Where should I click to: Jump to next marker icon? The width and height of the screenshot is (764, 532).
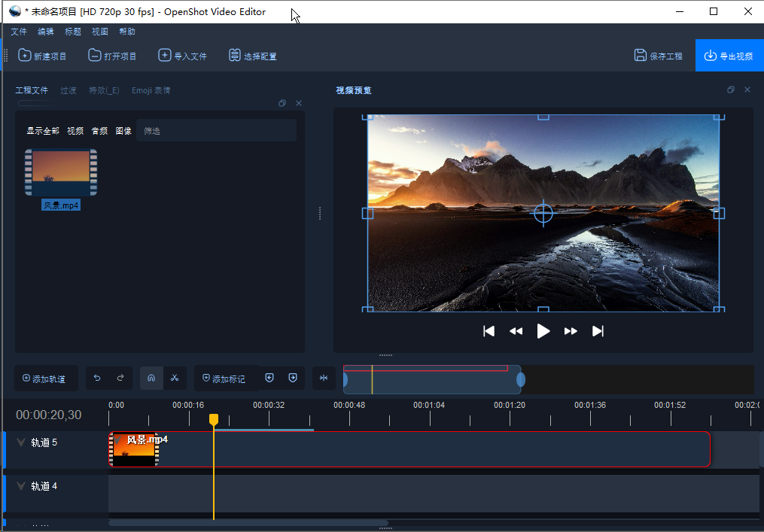(x=293, y=378)
